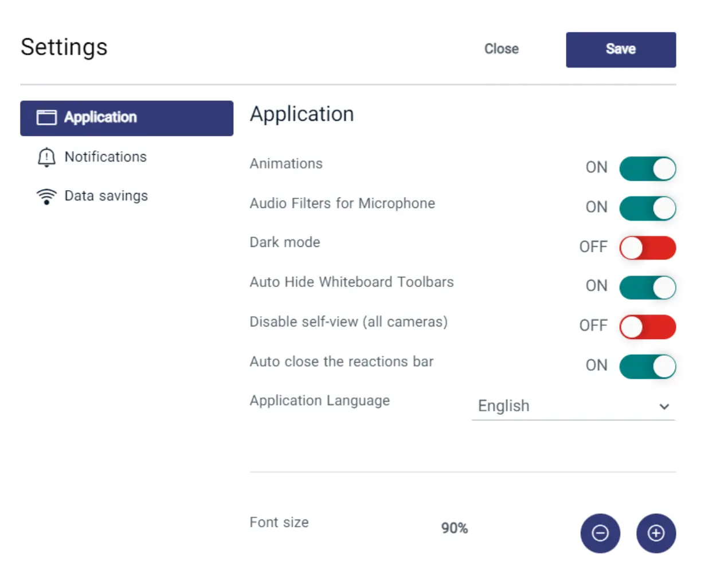Turn off the Animations toggle
728x574 pixels.
click(647, 169)
